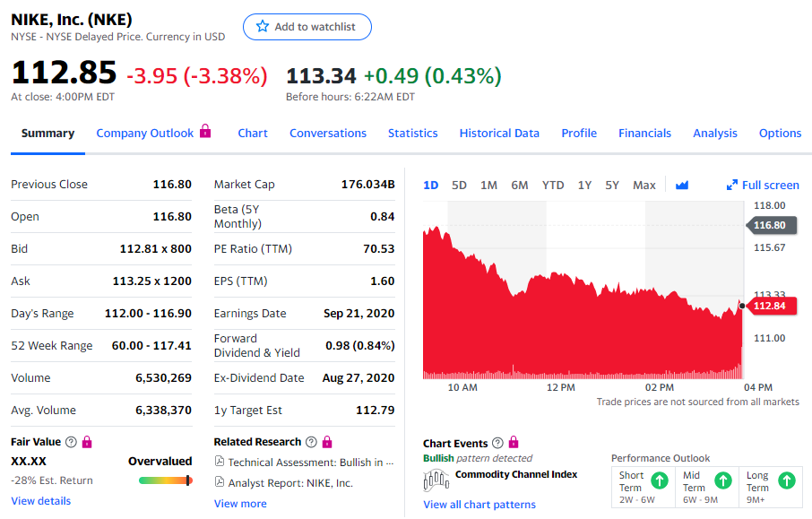
Task: Click the 112.84 current price chart marker
Action: tap(769, 307)
